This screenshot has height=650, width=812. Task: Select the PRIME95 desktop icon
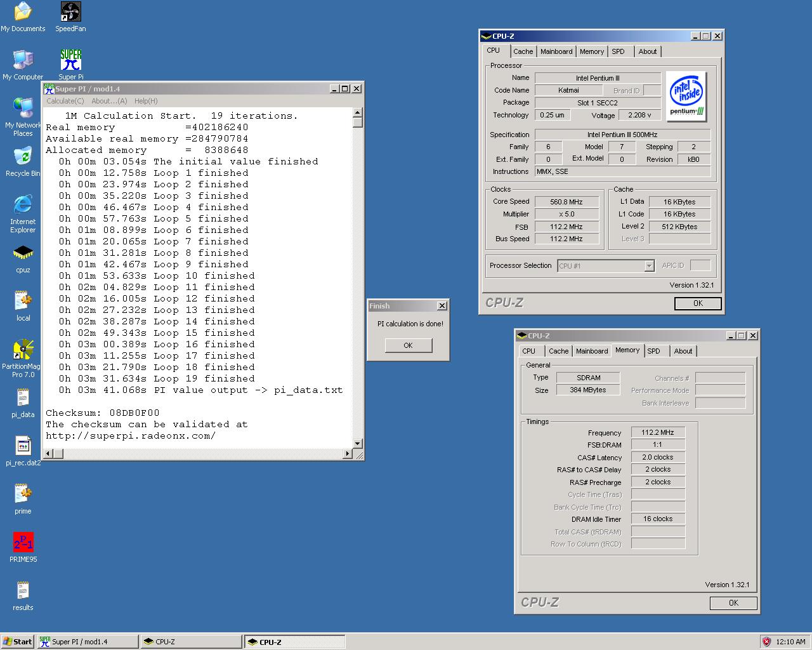23,548
